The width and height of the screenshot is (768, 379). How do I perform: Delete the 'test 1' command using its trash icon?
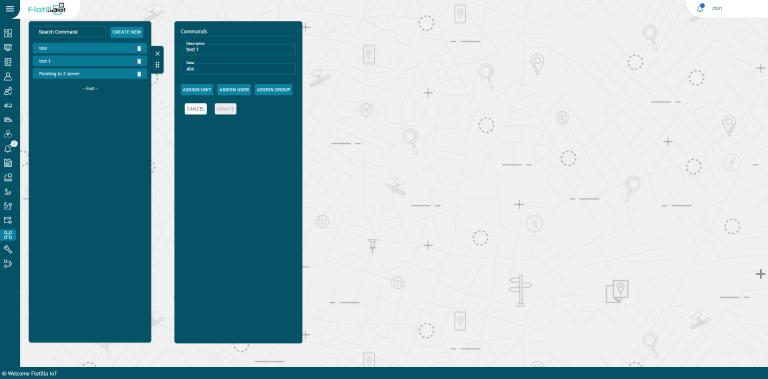pyautogui.click(x=139, y=61)
